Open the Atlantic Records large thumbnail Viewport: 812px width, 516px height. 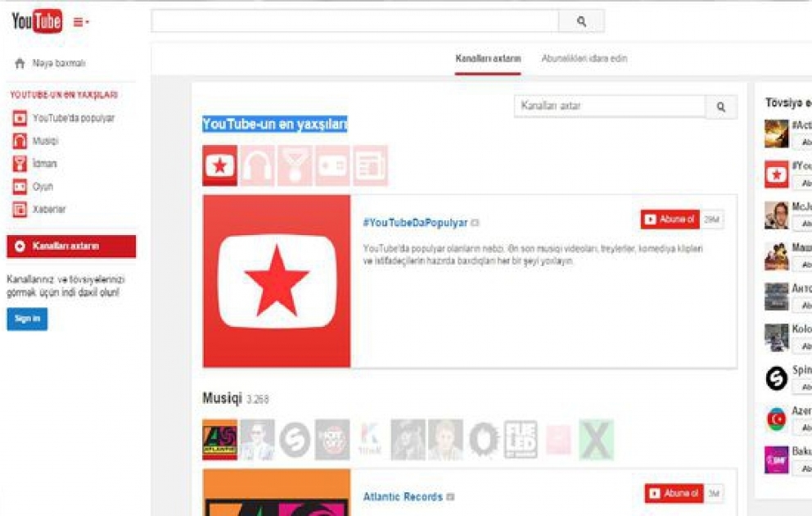point(277,493)
